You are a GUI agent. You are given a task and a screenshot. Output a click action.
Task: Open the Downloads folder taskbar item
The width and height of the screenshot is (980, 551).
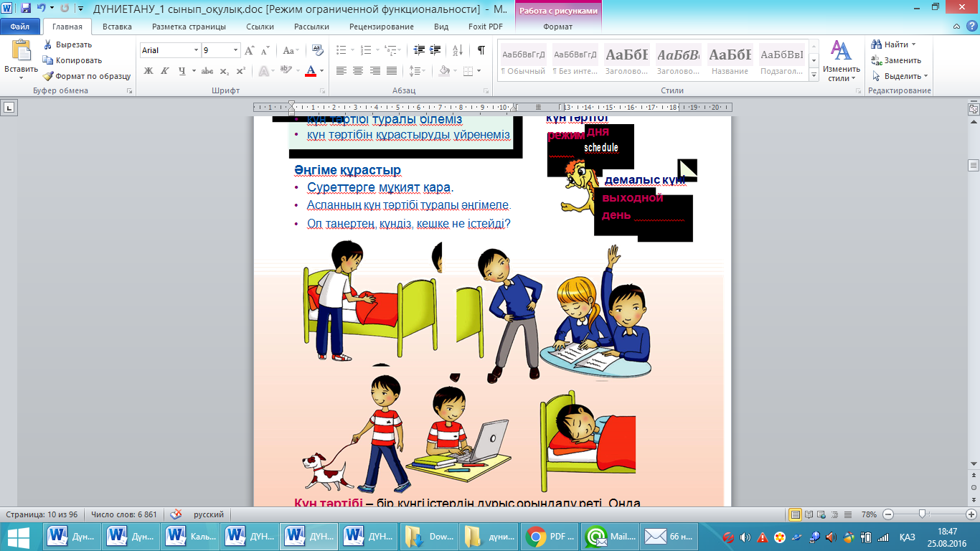[430, 537]
